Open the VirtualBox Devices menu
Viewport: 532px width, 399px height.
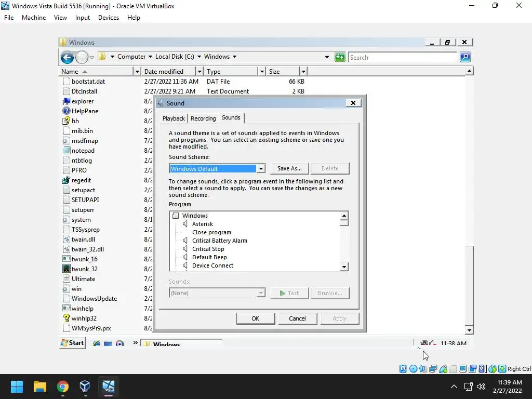[109, 18]
